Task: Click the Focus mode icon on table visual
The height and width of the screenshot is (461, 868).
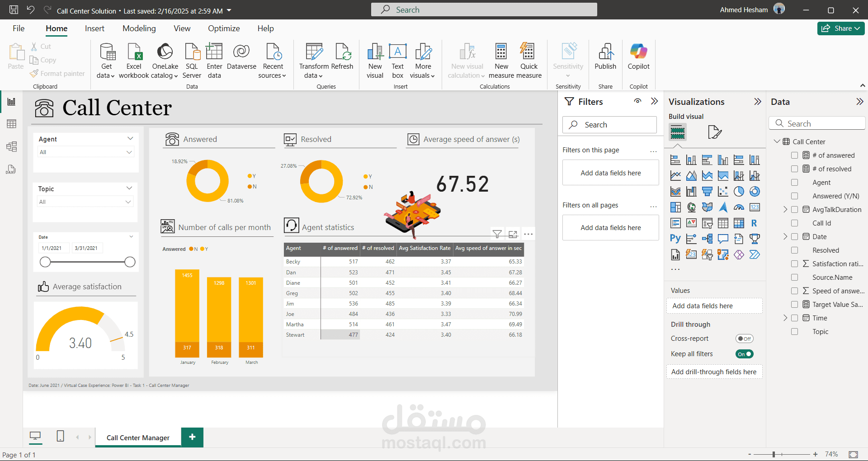Action: point(513,234)
